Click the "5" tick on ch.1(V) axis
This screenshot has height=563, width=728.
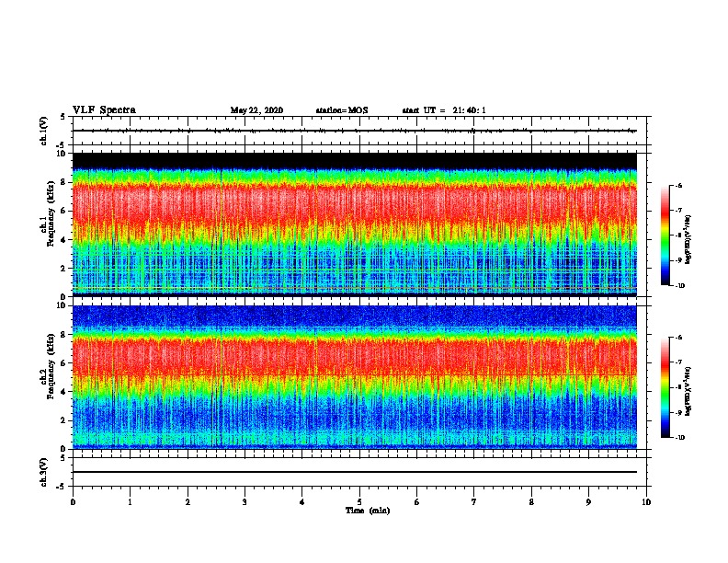(x=63, y=117)
